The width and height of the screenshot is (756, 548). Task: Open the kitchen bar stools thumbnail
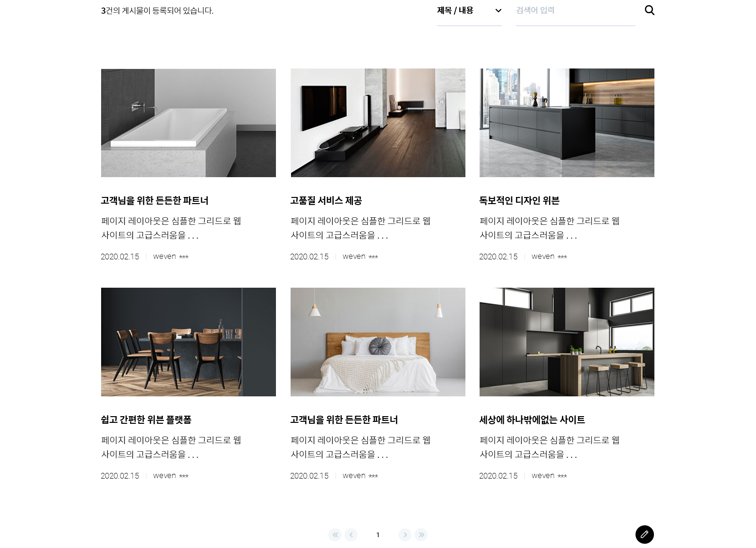(x=567, y=342)
